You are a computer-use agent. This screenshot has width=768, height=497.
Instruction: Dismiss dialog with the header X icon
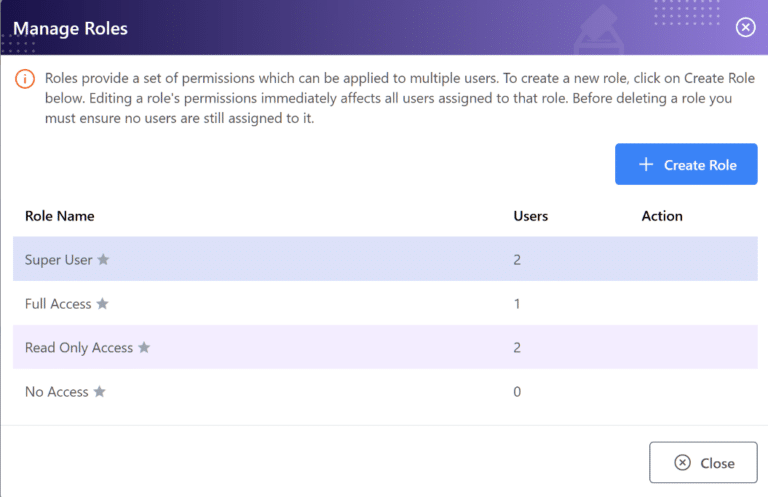pyautogui.click(x=745, y=27)
